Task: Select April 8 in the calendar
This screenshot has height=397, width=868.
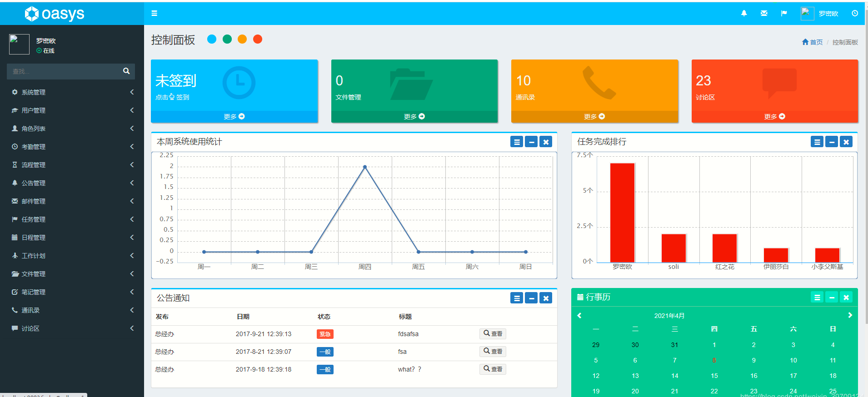Action: click(x=714, y=360)
